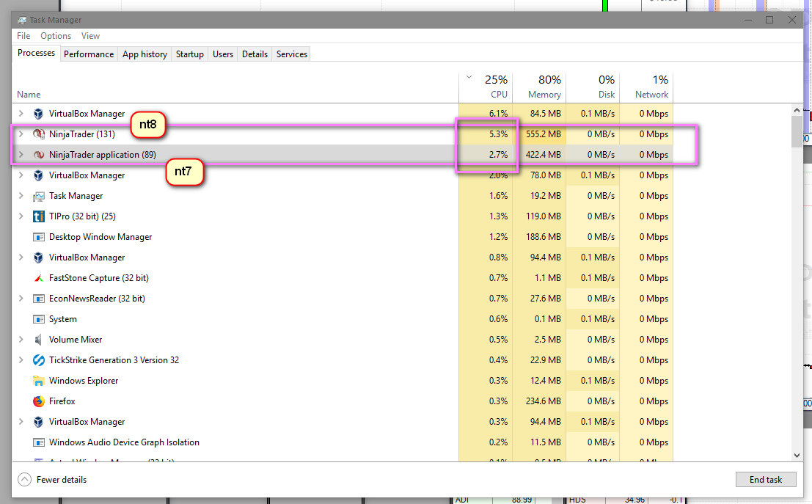Click the TIPro (32 bit) icon
Viewport: 812px width, 504px height.
(x=38, y=216)
